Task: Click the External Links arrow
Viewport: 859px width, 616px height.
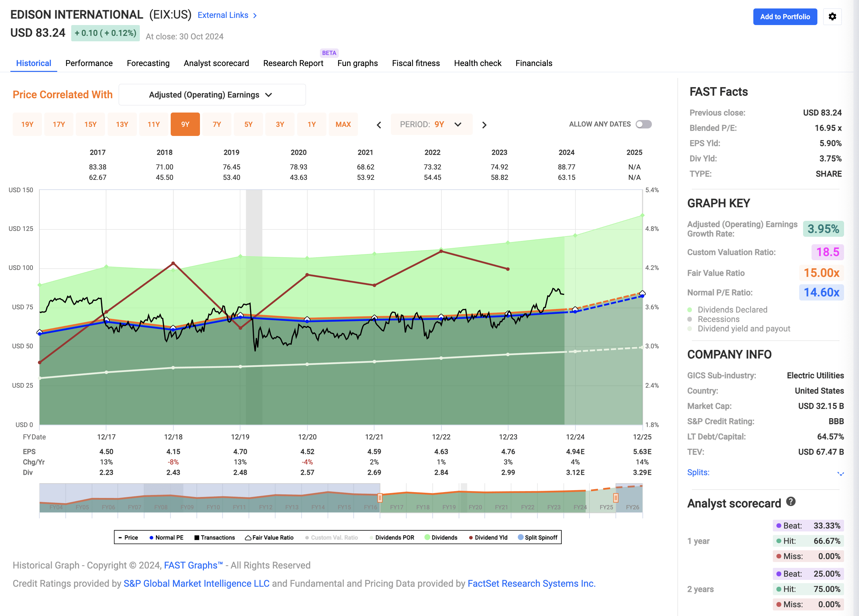Action: tap(255, 15)
